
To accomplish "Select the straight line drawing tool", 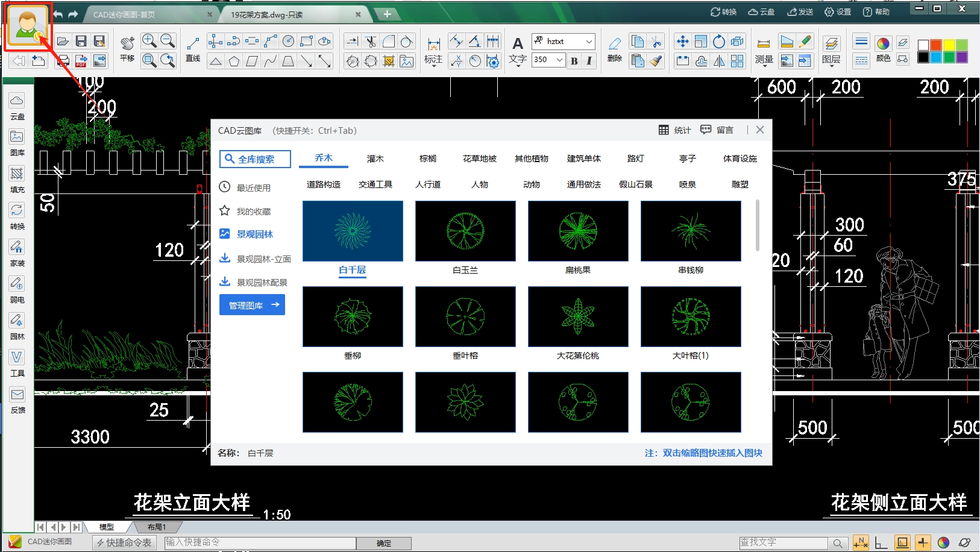I will click(x=193, y=43).
